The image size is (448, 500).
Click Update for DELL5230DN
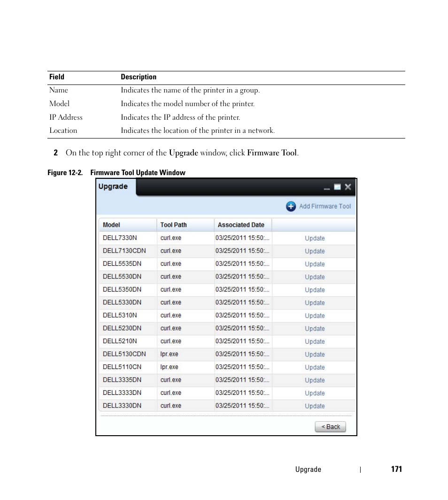[314, 329]
